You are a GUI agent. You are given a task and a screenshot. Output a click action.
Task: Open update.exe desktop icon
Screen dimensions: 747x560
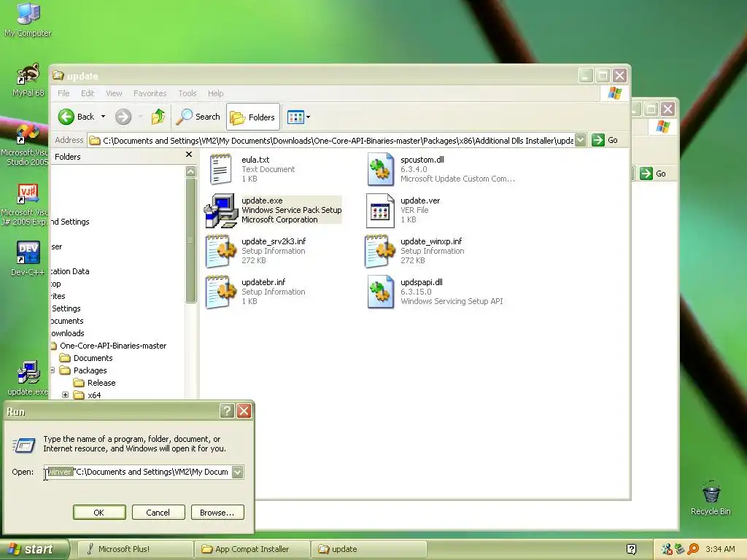click(x=28, y=378)
